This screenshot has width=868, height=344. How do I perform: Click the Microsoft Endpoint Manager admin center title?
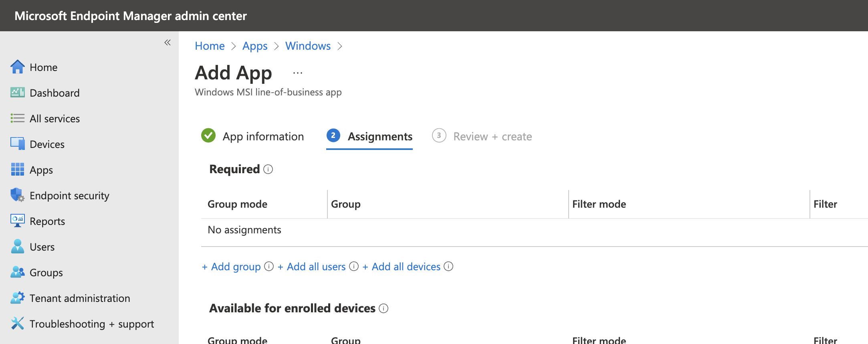(131, 16)
